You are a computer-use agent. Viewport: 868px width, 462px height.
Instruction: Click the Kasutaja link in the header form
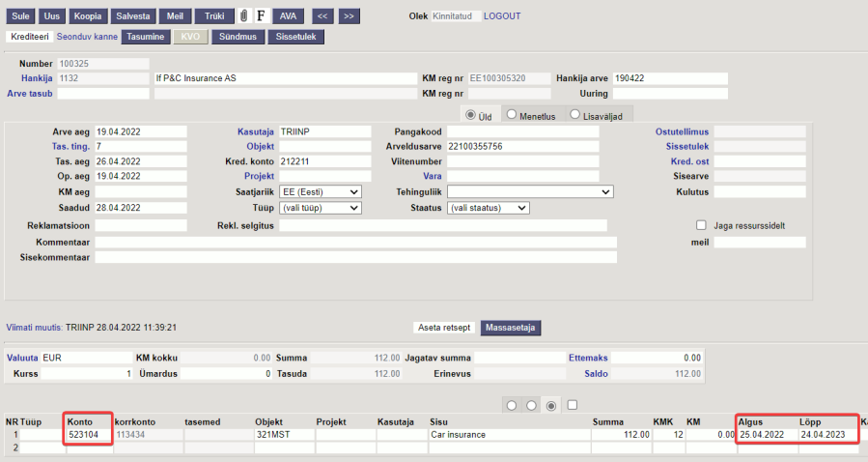256,131
